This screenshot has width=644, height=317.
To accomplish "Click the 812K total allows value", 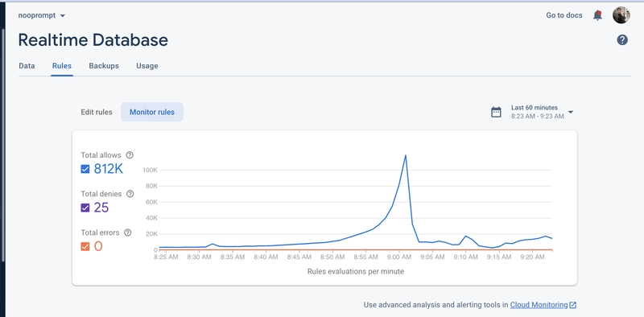I will [x=109, y=169].
